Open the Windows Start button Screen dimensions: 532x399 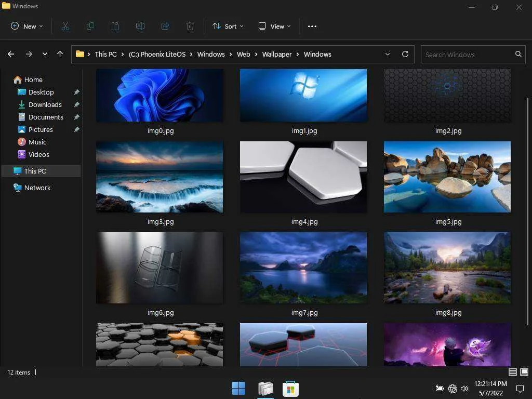coord(238,388)
